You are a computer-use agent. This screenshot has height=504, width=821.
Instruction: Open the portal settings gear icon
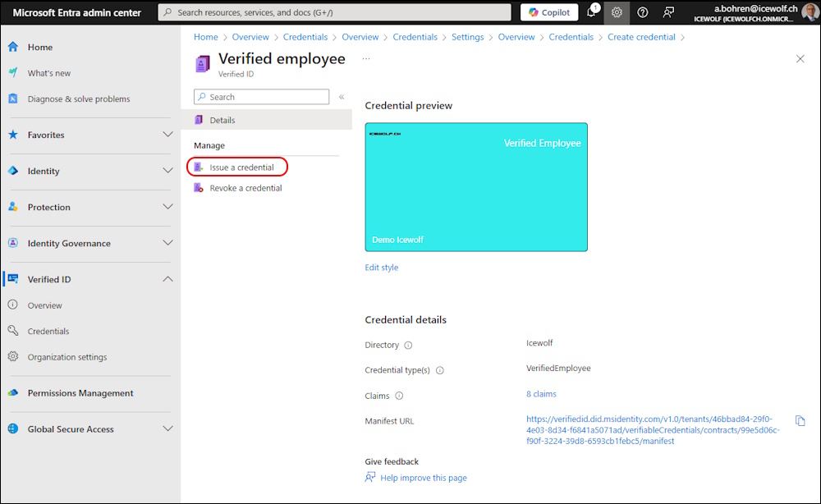[617, 12]
